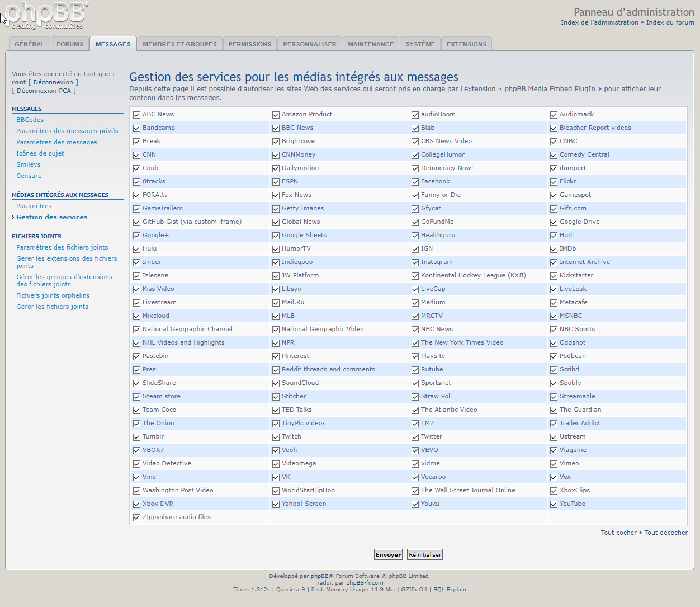Screen dimensions: 700x607
Task: Go to Membres et Groupes tab
Action: [x=179, y=44]
